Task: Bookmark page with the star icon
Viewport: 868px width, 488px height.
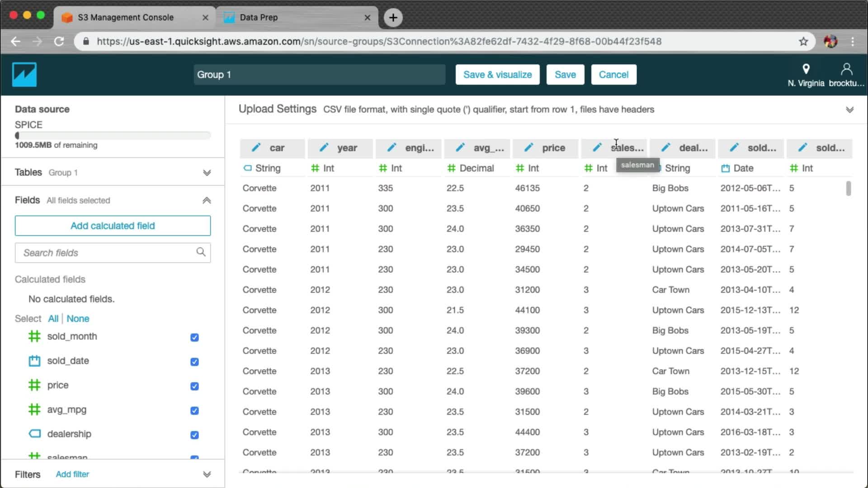Action: click(x=803, y=42)
